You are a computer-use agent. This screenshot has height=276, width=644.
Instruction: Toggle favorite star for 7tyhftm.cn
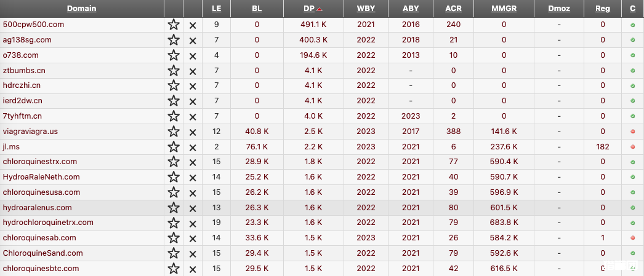pyautogui.click(x=174, y=116)
